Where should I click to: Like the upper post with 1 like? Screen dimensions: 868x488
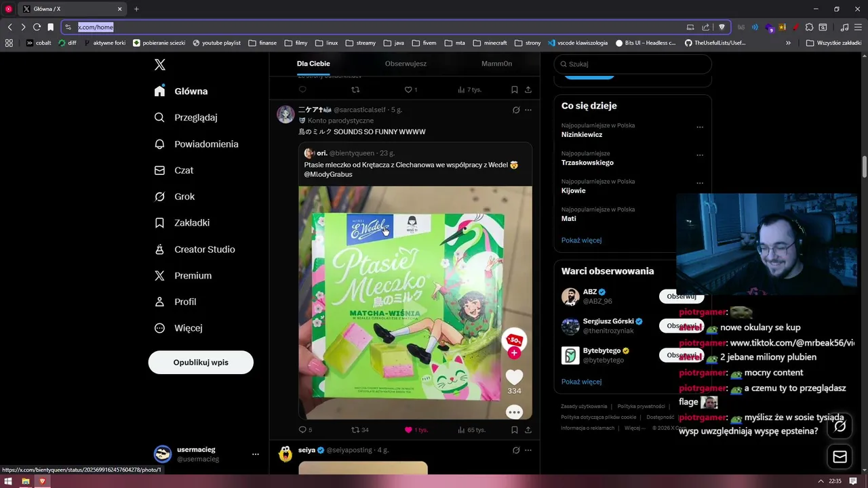pyautogui.click(x=410, y=89)
